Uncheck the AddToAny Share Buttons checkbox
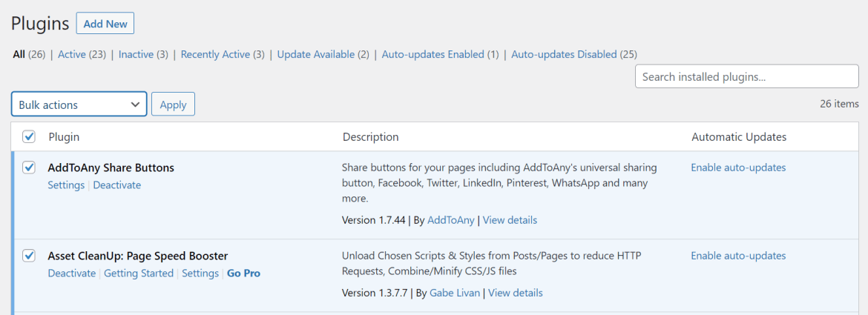The width and height of the screenshot is (868, 315). 29,168
